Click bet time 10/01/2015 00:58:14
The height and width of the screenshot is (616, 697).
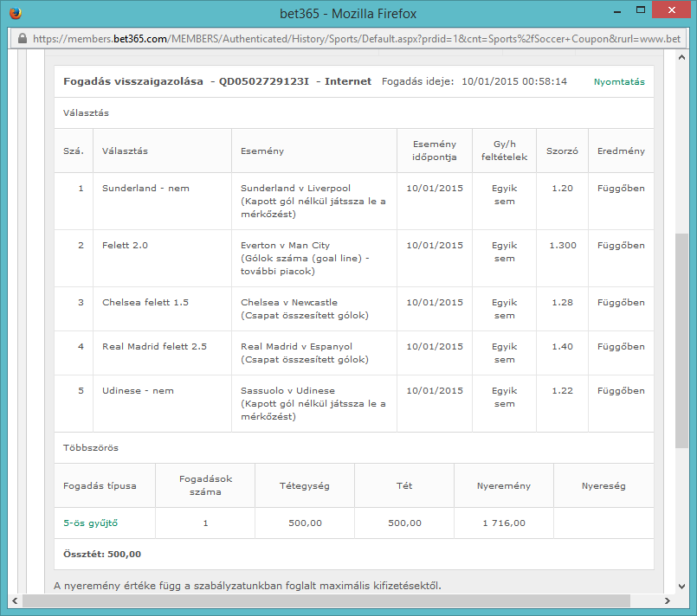(514, 81)
